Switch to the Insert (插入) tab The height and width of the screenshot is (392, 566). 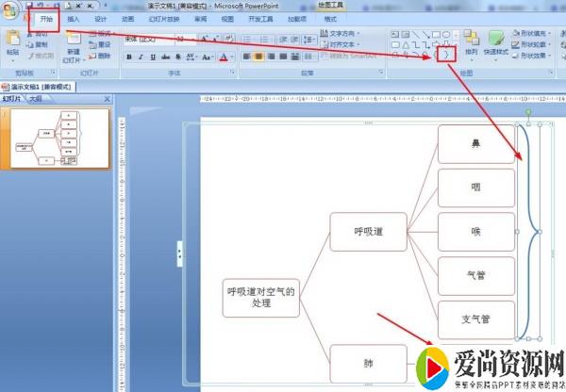pos(74,18)
